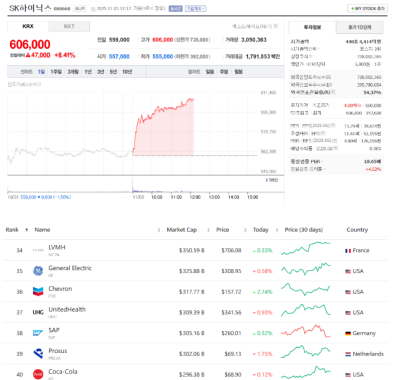Sort table by Today column
This screenshot has height=380, width=400.
[x=260, y=230]
